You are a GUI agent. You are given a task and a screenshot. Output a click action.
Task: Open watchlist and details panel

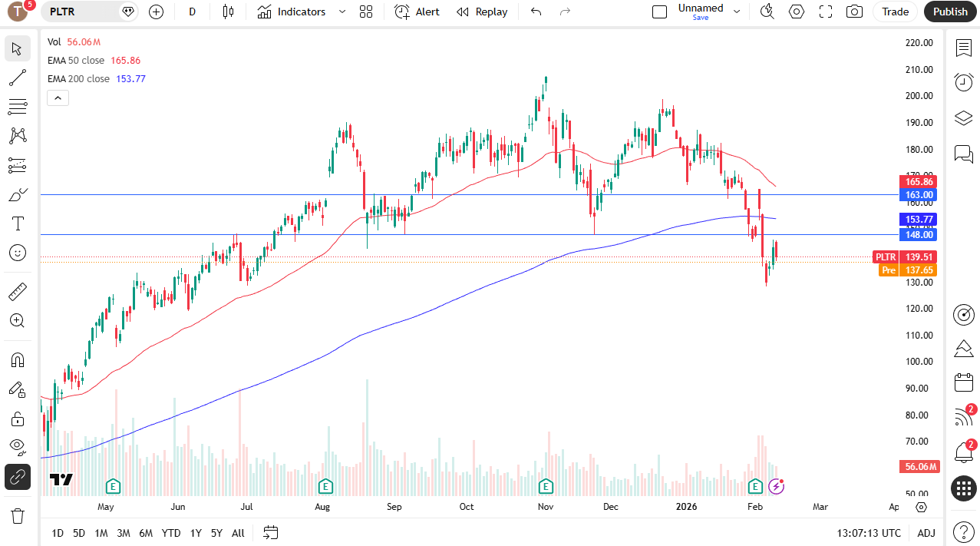[x=964, y=48]
